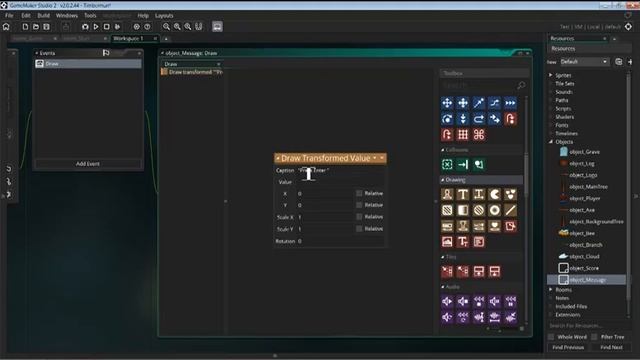This screenshot has height=360, width=640.
Task: Collapse the Collisions toolbox section
Action: tap(442, 150)
